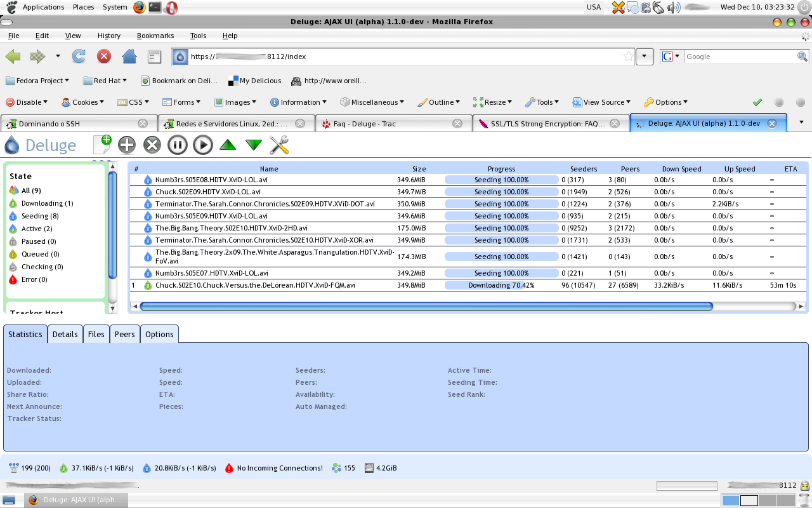
Task: Resume the torrent with the play icon
Action: pos(202,145)
